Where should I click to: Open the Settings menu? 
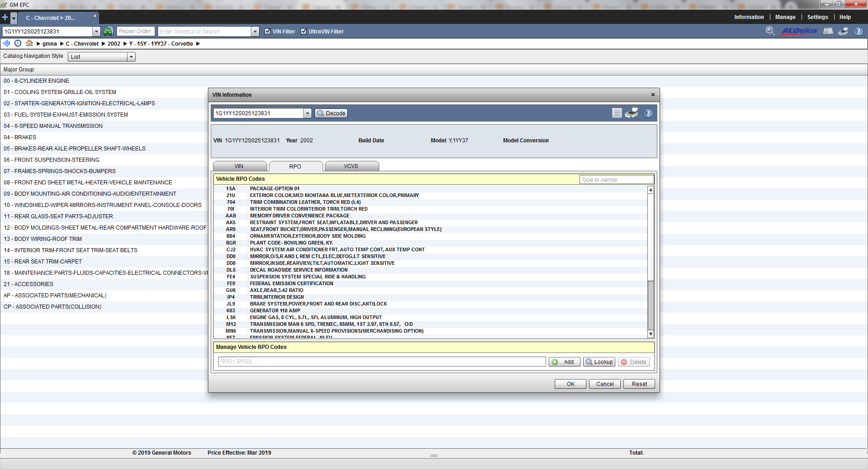pyautogui.click(x=817, y=17)
